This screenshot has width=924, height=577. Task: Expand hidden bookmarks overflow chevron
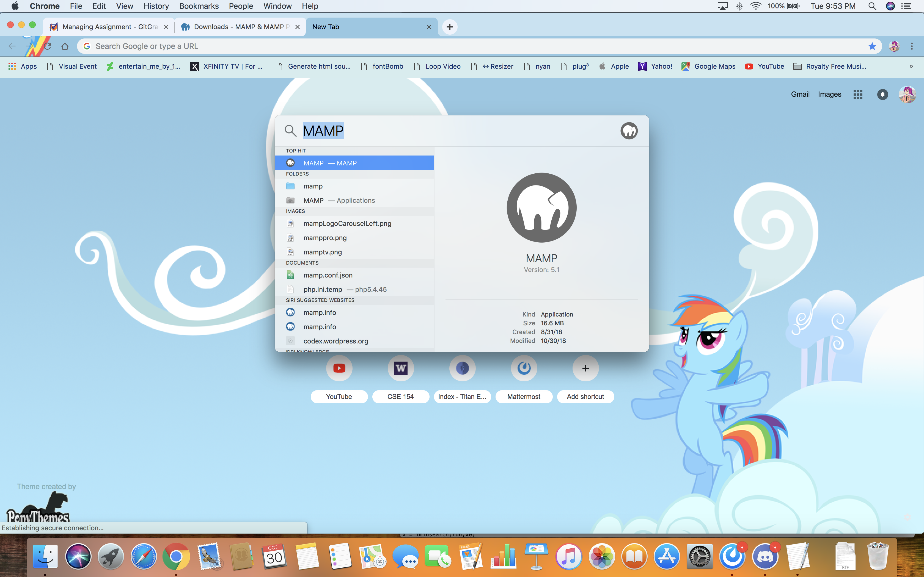(x=911, y=66)
